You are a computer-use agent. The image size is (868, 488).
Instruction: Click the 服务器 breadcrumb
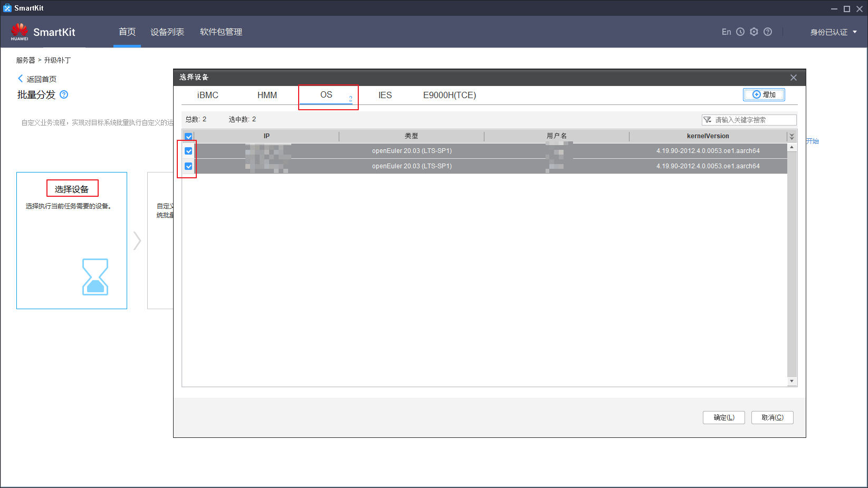[x=25, y=60]
